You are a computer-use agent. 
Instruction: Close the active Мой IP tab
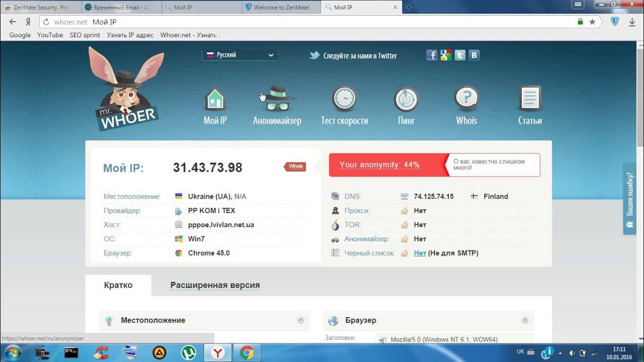pyautogui.click(x=395, y=8)
